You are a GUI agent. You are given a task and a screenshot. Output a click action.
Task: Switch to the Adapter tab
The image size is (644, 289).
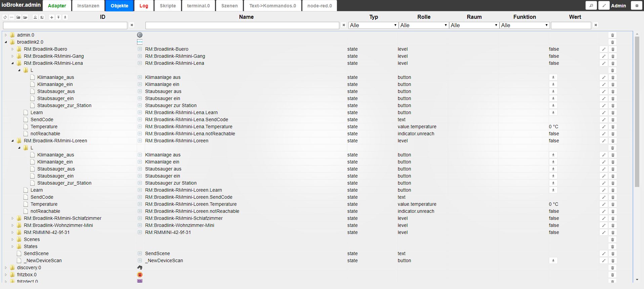point(57,6)
